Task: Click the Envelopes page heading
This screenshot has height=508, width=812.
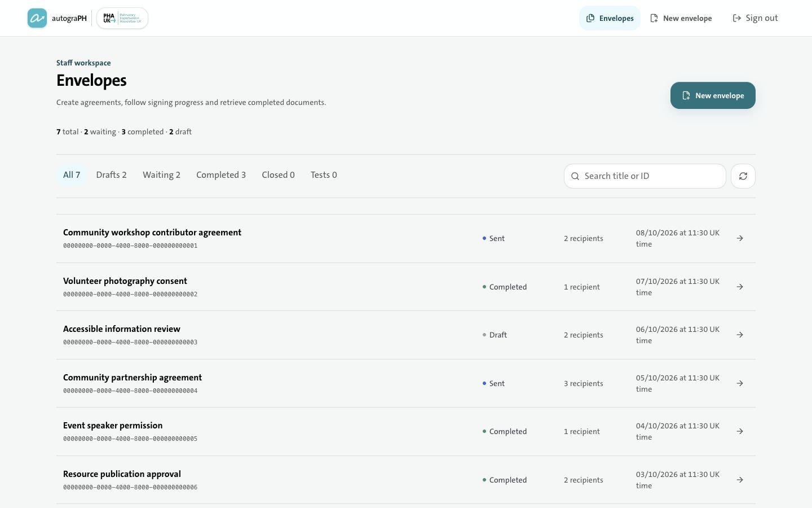Action: pos(91,80)
